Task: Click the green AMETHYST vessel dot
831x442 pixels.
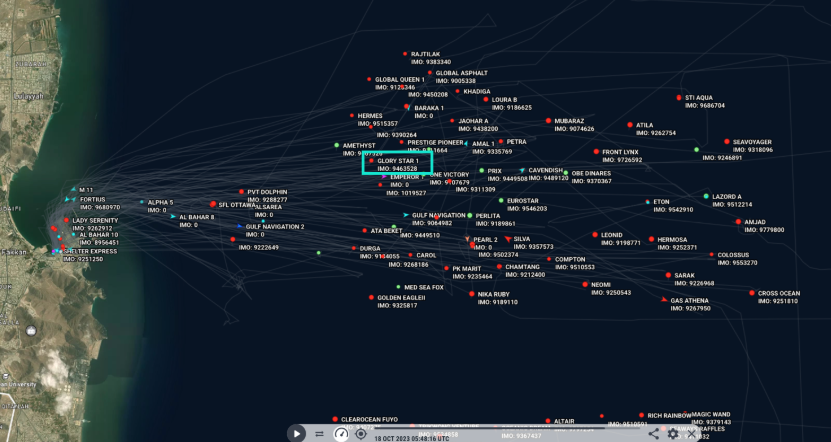Action: pos(337,145)
